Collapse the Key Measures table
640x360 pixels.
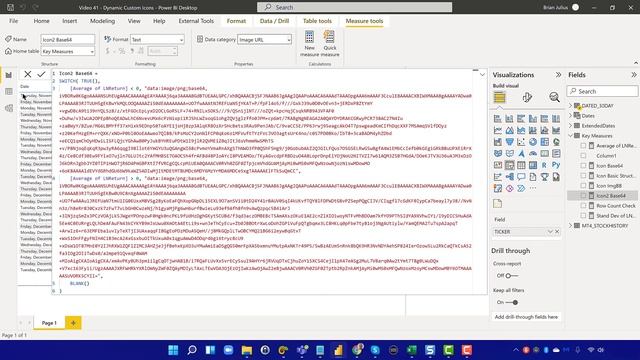[x=571, y=136]
